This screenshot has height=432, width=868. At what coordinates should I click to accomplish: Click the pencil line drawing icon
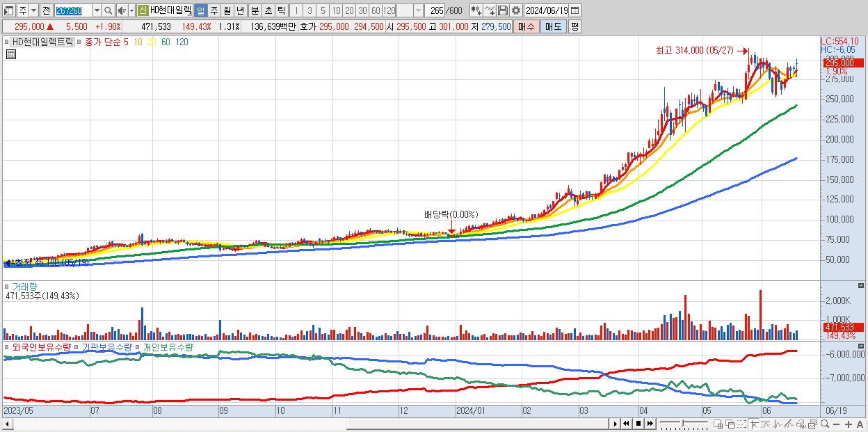pos(788,424)
